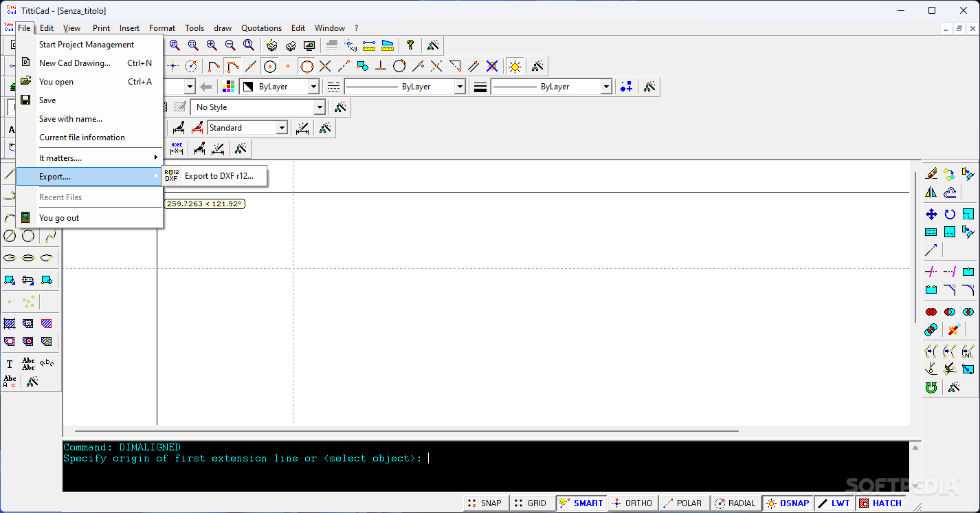
Task: Click the vertical scrollbar of the drawing area
Action: click(915, 248)
